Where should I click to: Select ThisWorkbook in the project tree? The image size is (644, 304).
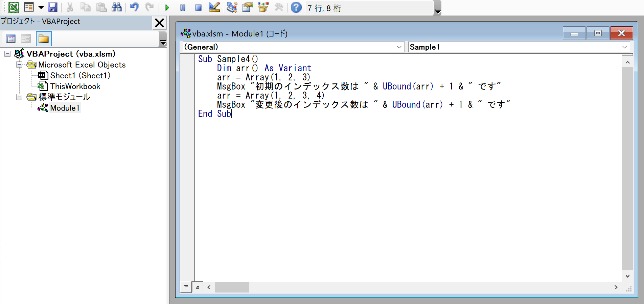(x=75, y=86)
